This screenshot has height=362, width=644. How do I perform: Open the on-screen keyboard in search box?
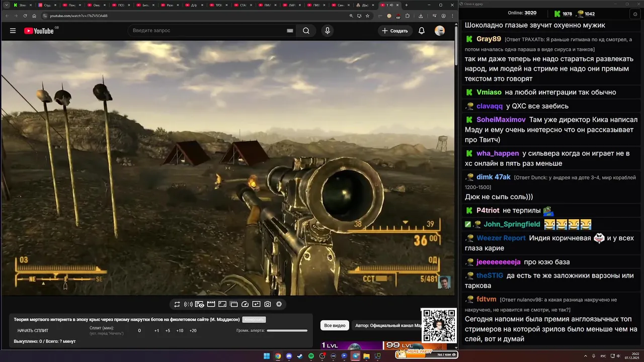pos(290,31)
